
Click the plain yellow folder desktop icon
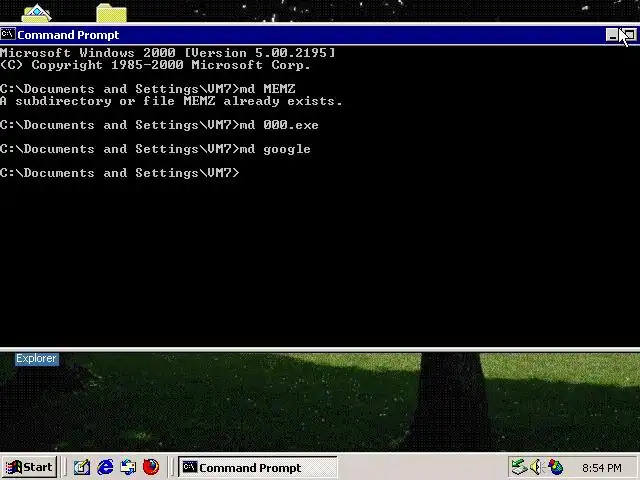pos(111,13)
